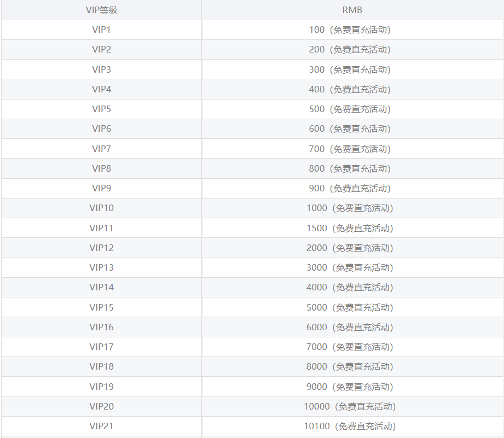Click the 1000 (免费直充活动) value
This screenshot has width=504, height=438.
350,208
